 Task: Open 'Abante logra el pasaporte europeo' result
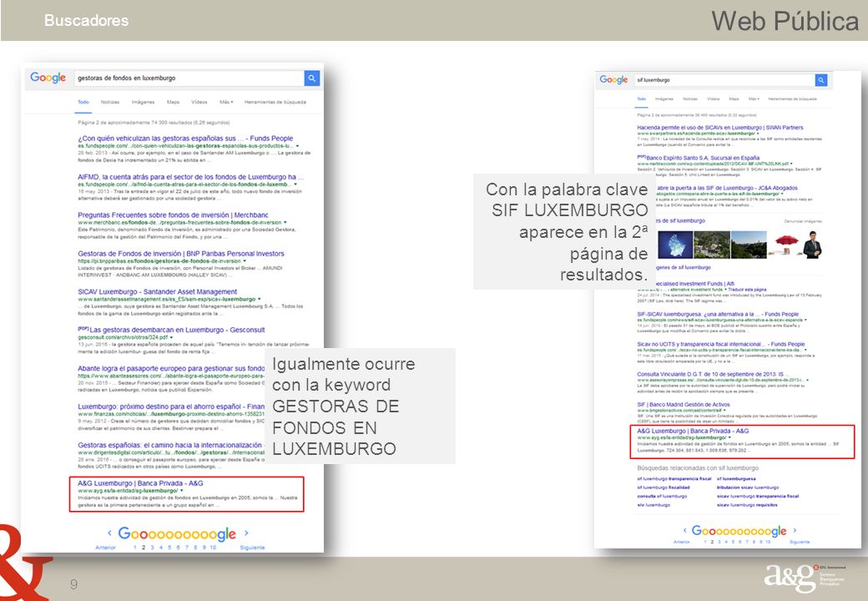click(x=171, y=368)
